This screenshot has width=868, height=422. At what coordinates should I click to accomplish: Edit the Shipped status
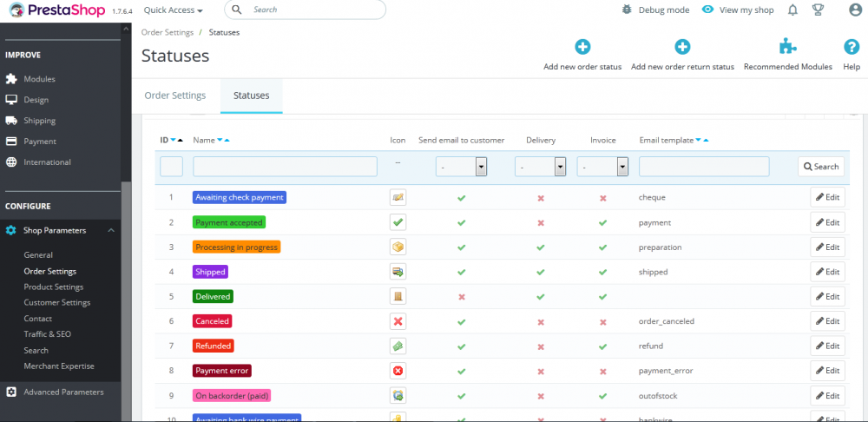827,272
